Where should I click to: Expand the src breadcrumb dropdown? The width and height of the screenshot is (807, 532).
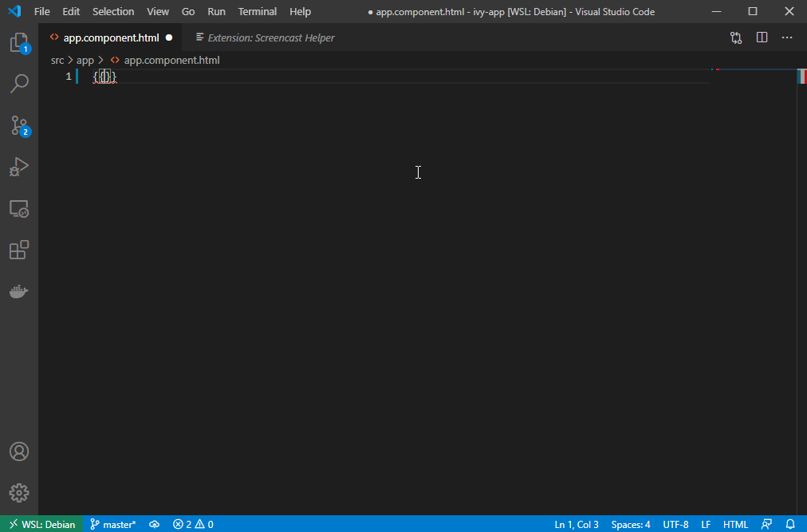(57, 60)
